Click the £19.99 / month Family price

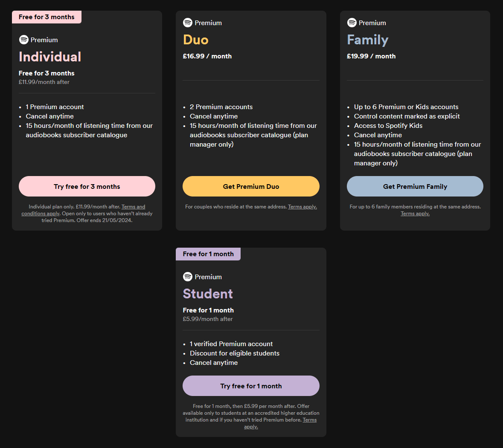click(371, 56)
